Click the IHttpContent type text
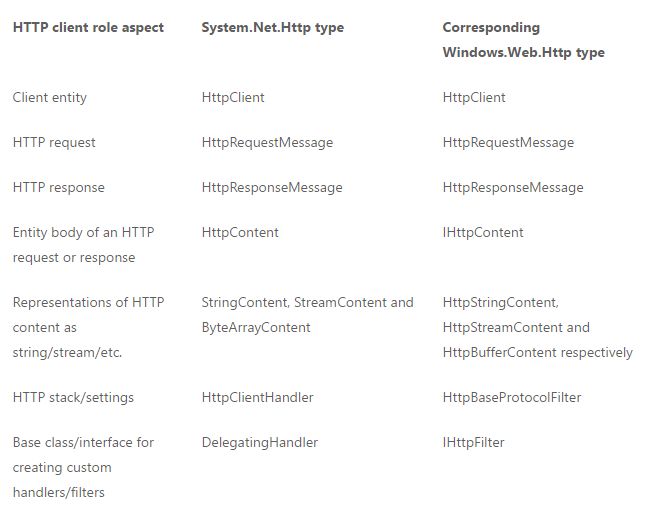 tap(483, 233)
